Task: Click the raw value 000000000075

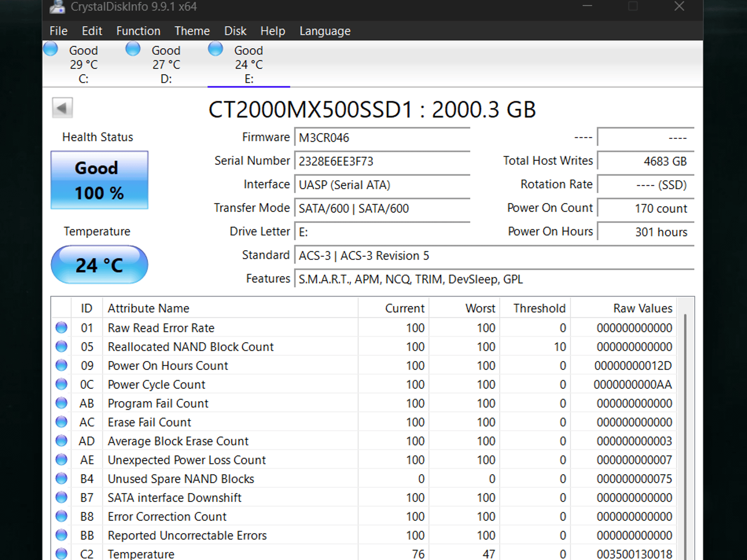Action: coord(635,479)
